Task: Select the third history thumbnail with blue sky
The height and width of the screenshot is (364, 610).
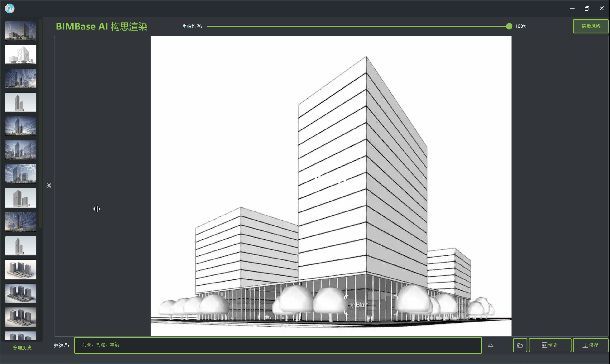Action: 21,78
